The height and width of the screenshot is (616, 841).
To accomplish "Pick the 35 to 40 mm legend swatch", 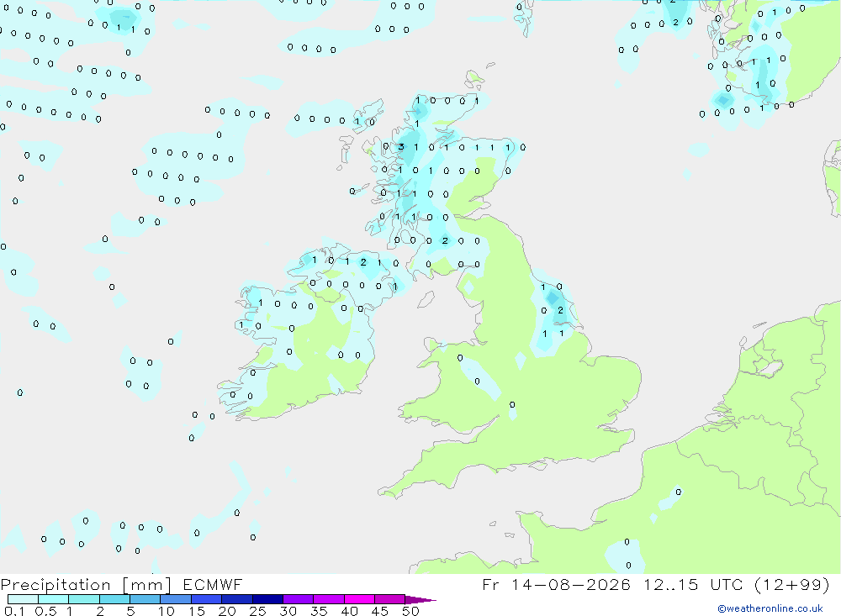I will [x=328, y=599].
